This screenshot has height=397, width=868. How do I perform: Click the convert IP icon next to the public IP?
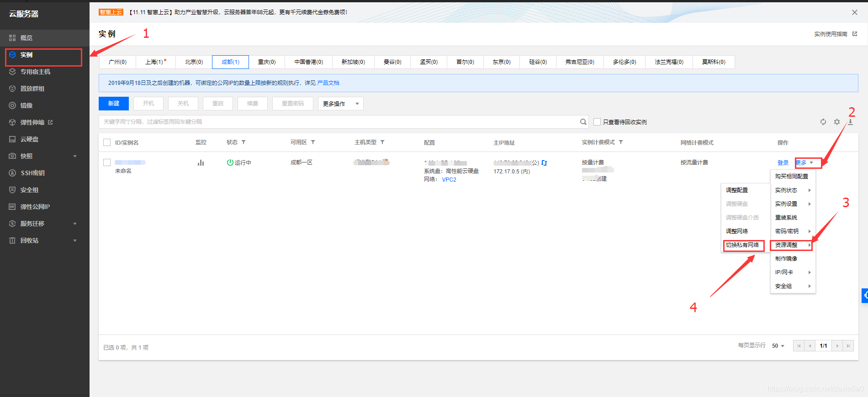[x=544, y=163]
